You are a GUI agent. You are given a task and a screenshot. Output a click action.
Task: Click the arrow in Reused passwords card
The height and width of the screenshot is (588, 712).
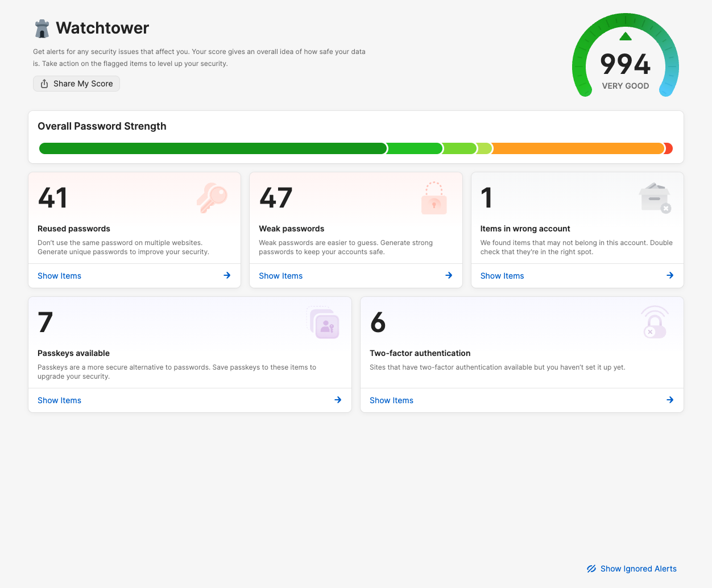click(227, 275)
